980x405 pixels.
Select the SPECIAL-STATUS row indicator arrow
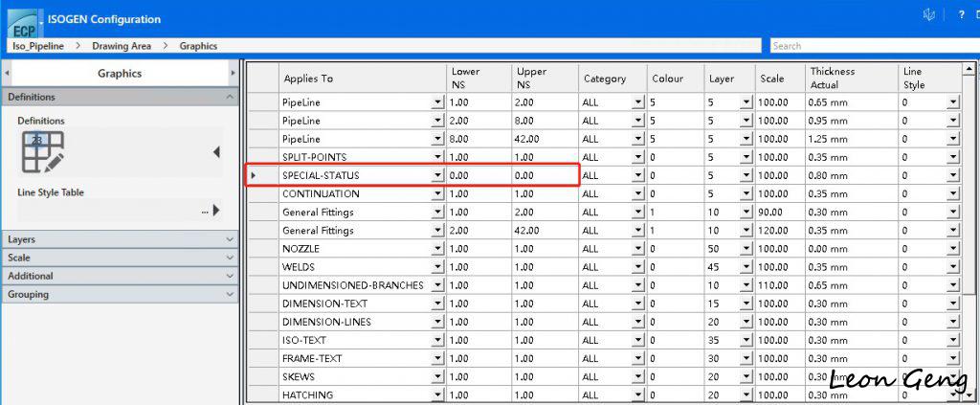coord(253,176)
